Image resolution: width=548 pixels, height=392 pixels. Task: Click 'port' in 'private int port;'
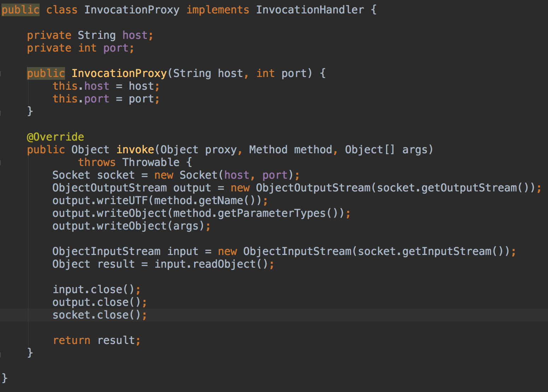click(116, 48)
